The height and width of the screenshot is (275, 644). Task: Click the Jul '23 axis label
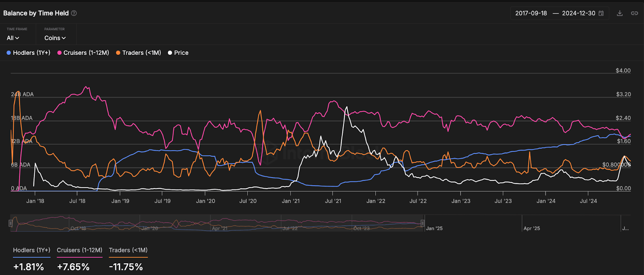(503, 201)
